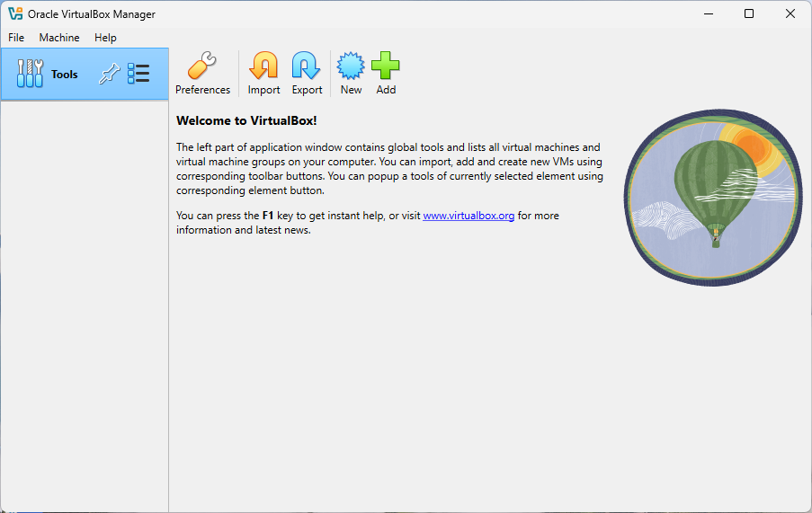Image resolution: width=812 pixels, height=513 pixels.
Task: Click the Welcome to VirtualBox! heading
Action: coord(246,120)
